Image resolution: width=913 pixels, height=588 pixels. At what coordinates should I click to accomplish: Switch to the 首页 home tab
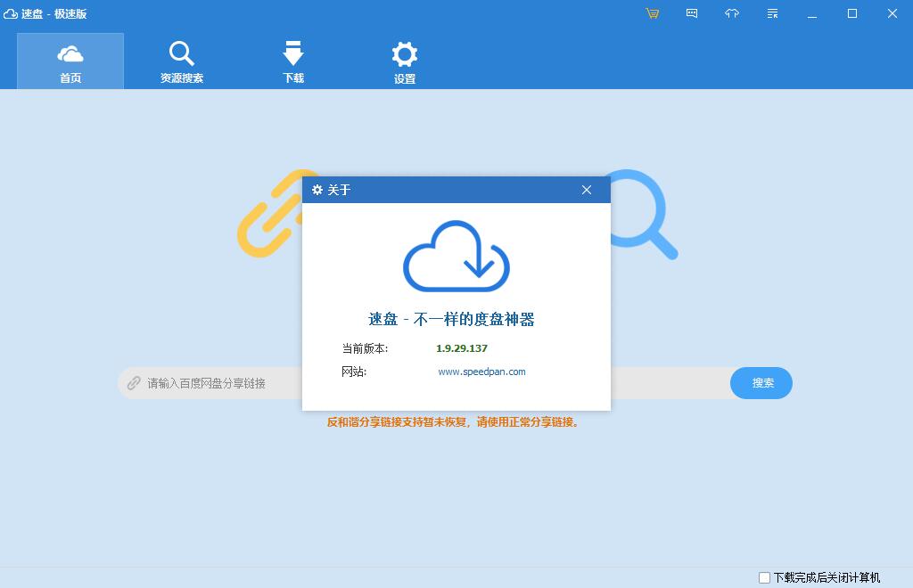(70, 61)
